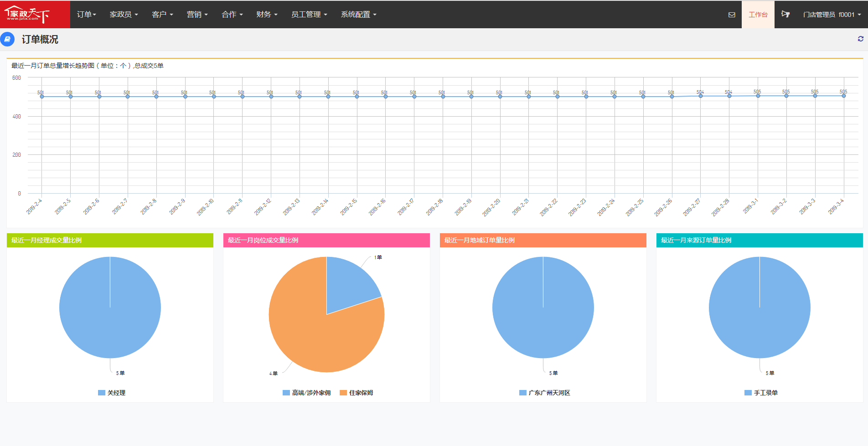
Task: Click the blue 关经理 pie chart
Action: click(110, 308)
